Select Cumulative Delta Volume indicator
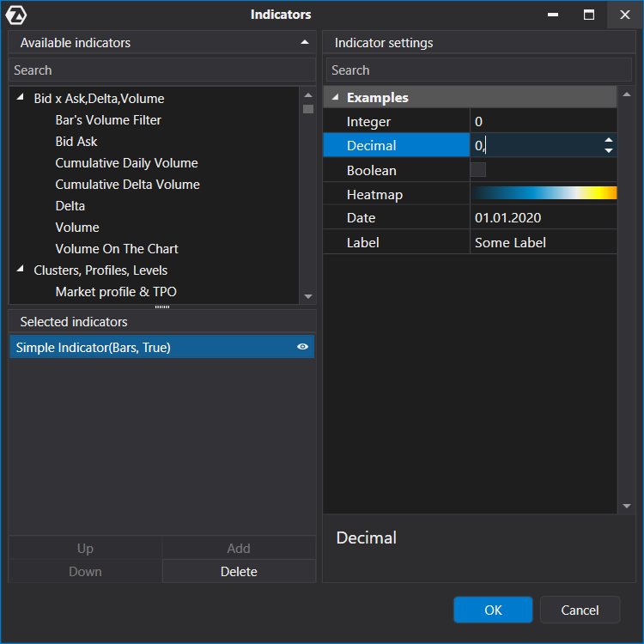The width and height of the screenshot is (644, 644). pos(127,185)
